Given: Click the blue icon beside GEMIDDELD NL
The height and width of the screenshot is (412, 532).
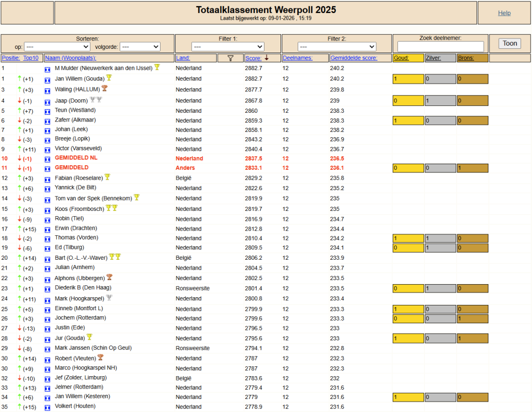Looking at the screenshot, I should 47,160.
